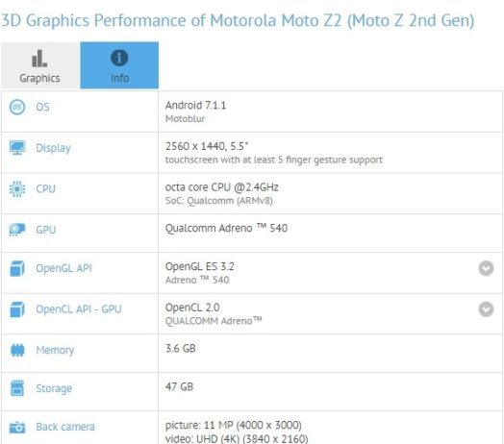Select the Android 7.1.1 value text
The width and height of the screenshot is (504, 444).
tap(195, 106)
